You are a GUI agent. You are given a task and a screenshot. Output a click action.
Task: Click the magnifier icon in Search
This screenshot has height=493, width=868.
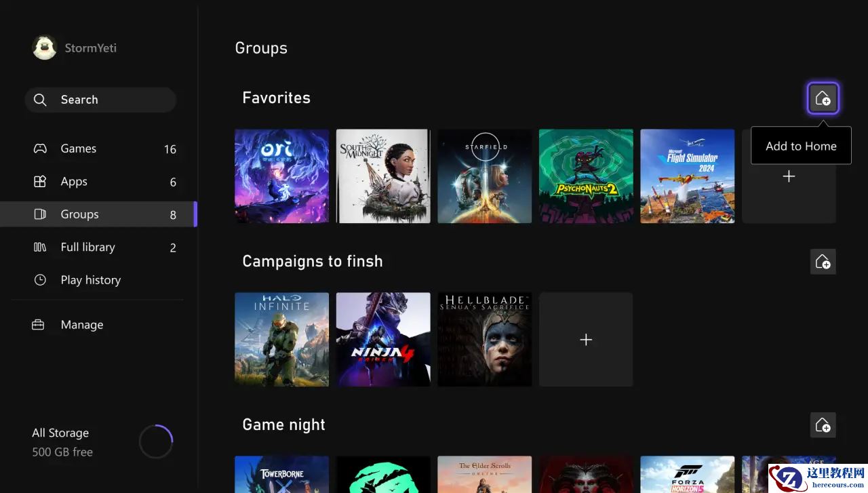click(x=40, y=100)
